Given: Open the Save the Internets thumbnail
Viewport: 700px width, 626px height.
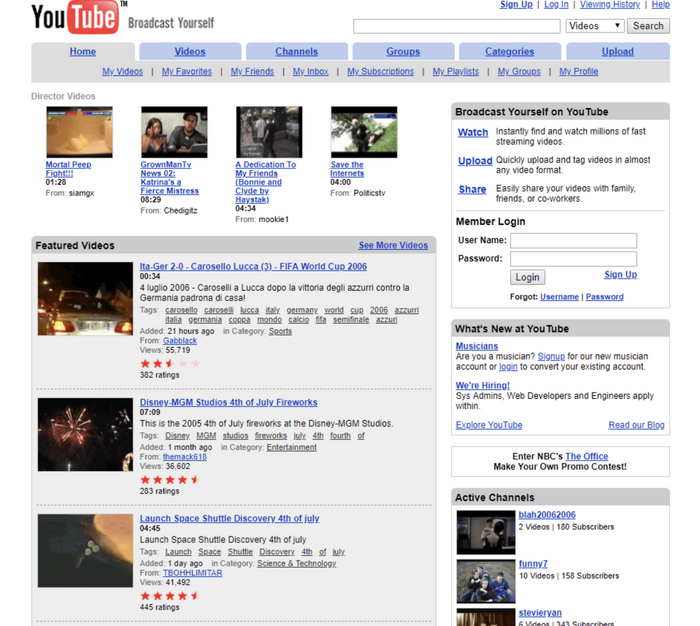Looking at the screenshot, I should (x=364, y=132).
